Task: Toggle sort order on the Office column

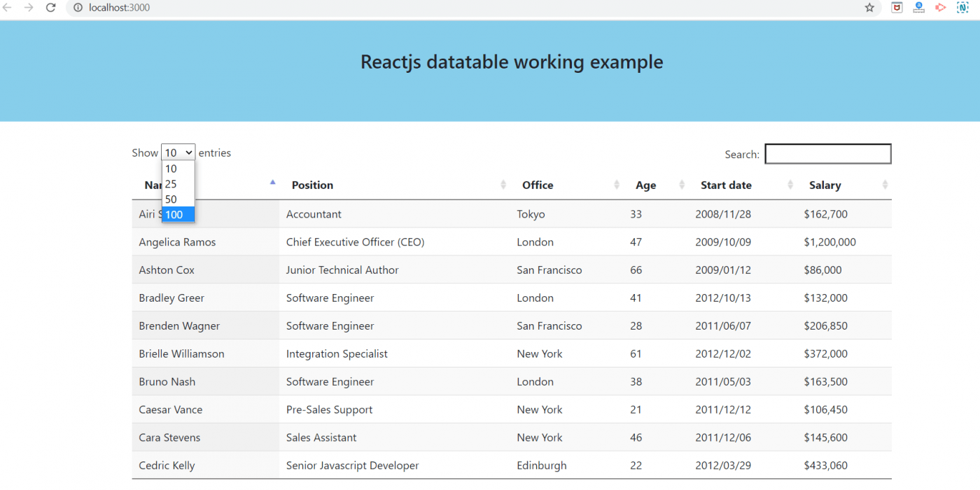Action: pos(537,185)
